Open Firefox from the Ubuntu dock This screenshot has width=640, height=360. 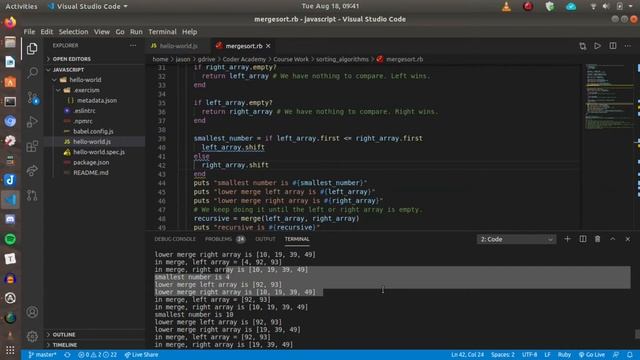coord(10,22)
